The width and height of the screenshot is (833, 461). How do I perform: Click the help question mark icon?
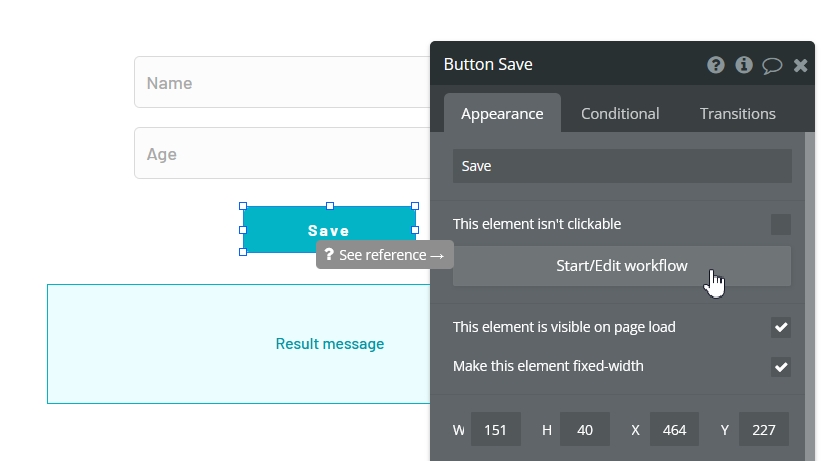(x=715, y=65)
